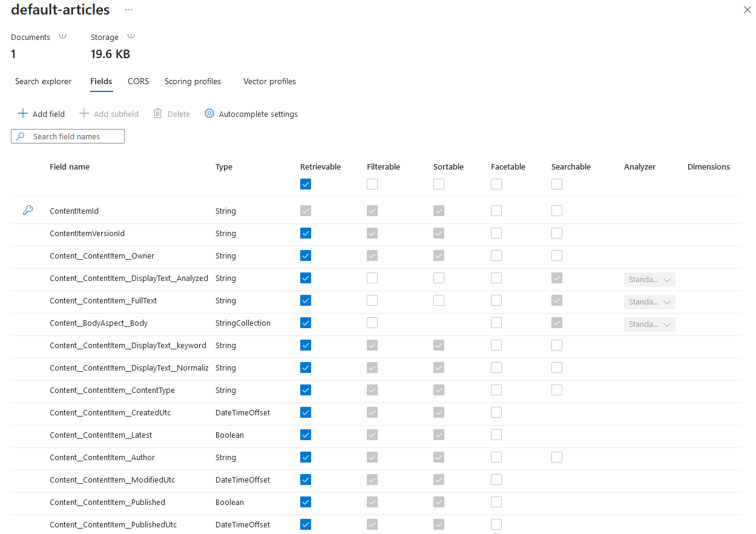Click the Autocomplete settings label

pos(258,114)
